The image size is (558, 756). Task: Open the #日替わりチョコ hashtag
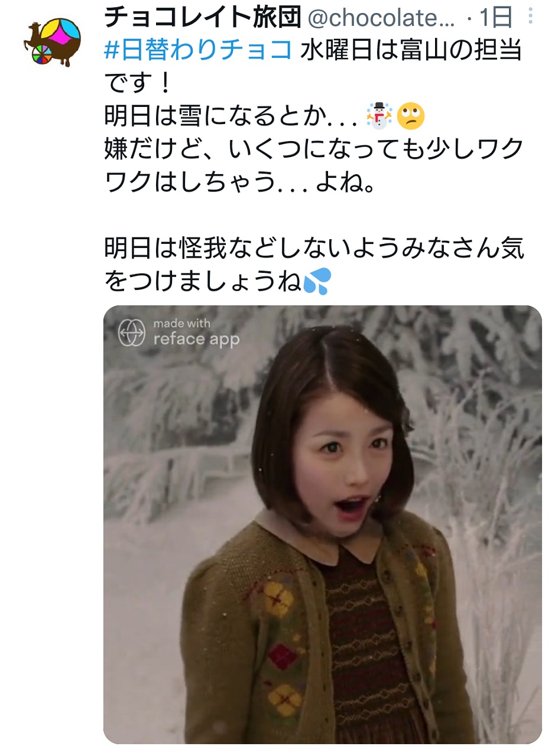198,51
